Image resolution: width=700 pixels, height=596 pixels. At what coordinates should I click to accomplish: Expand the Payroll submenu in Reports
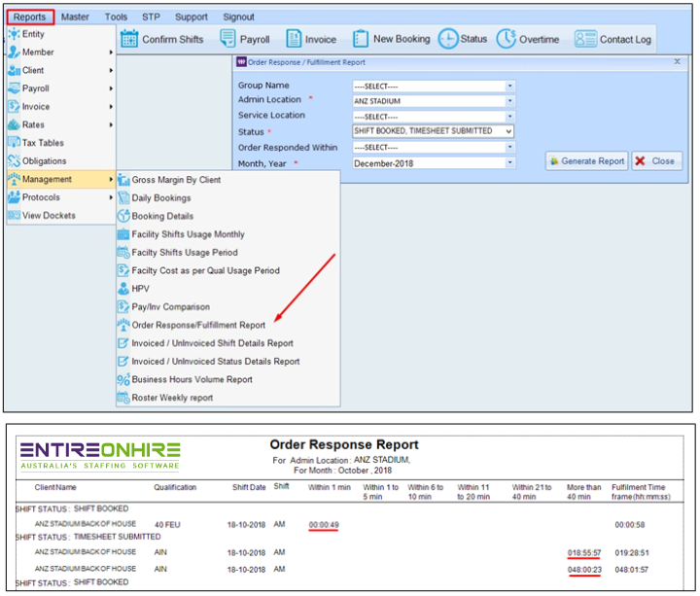pos(111,88)
